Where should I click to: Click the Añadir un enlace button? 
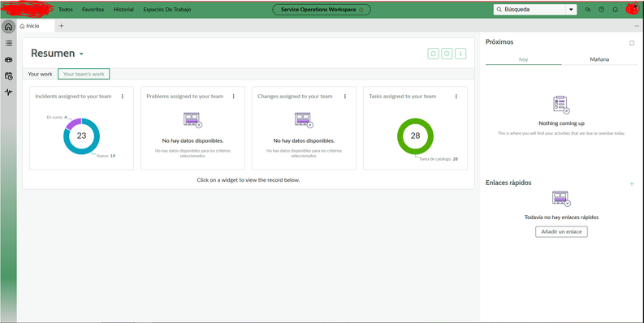[x=561, y=231]
